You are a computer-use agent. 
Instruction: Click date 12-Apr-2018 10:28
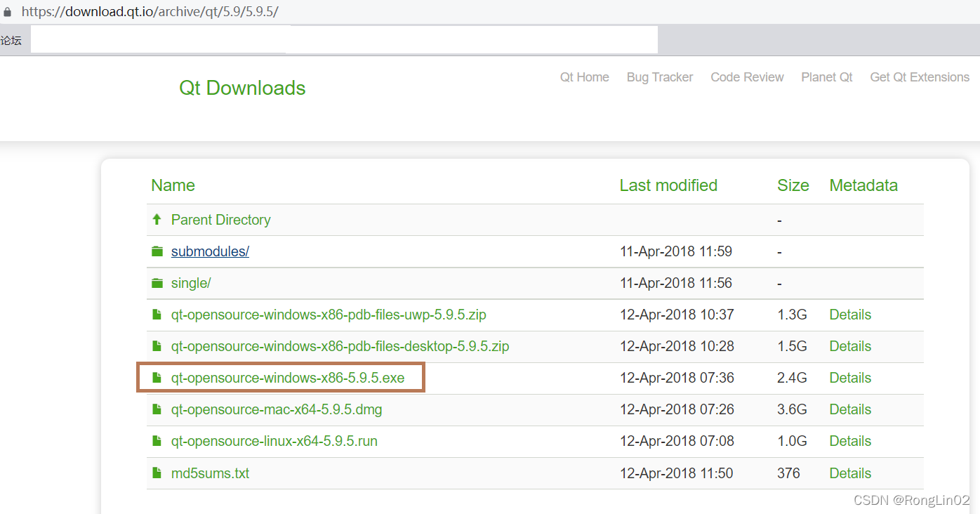[x=677, y=346]
